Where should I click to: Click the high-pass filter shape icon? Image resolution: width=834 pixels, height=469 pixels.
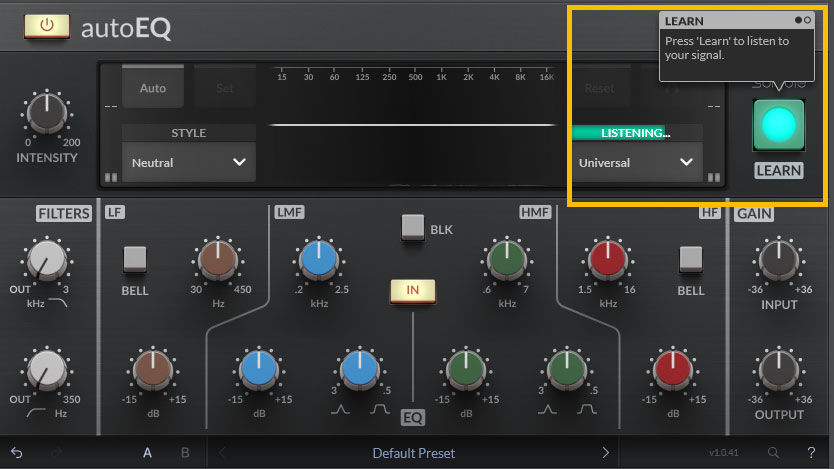tap(36, 413)
